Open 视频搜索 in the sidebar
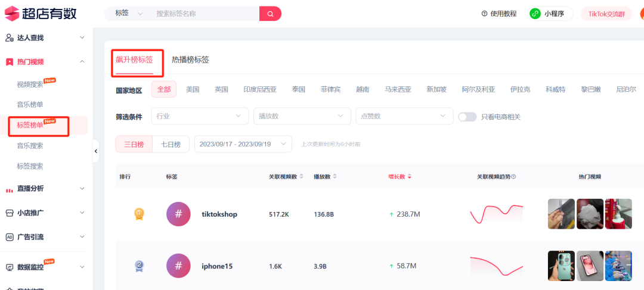The width and height of the screenshot is (644, 290). (30, 85)
